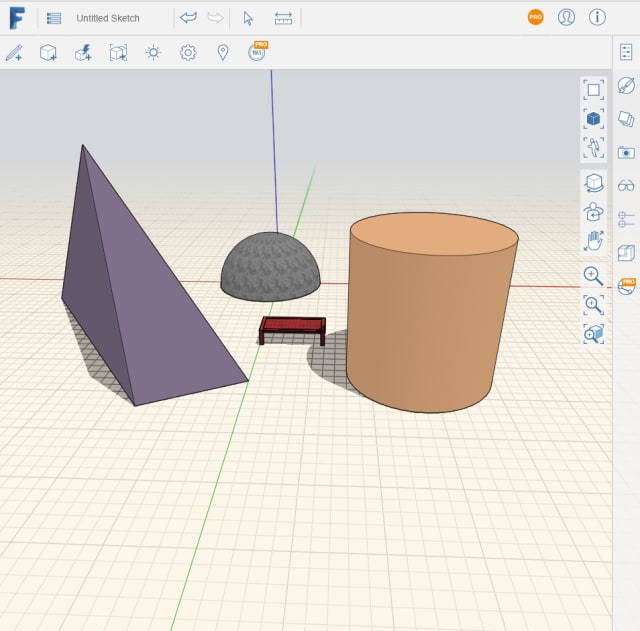The height and width of the screenshot is (631, 640).
Task: Open the Visual Styles glasses panel
Action: pos(626,186)
